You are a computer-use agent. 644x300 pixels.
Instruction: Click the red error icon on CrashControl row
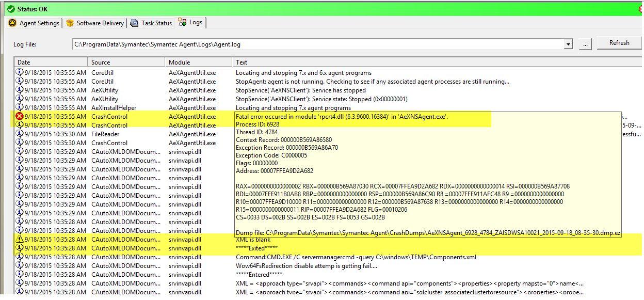[x=20, y=117]
